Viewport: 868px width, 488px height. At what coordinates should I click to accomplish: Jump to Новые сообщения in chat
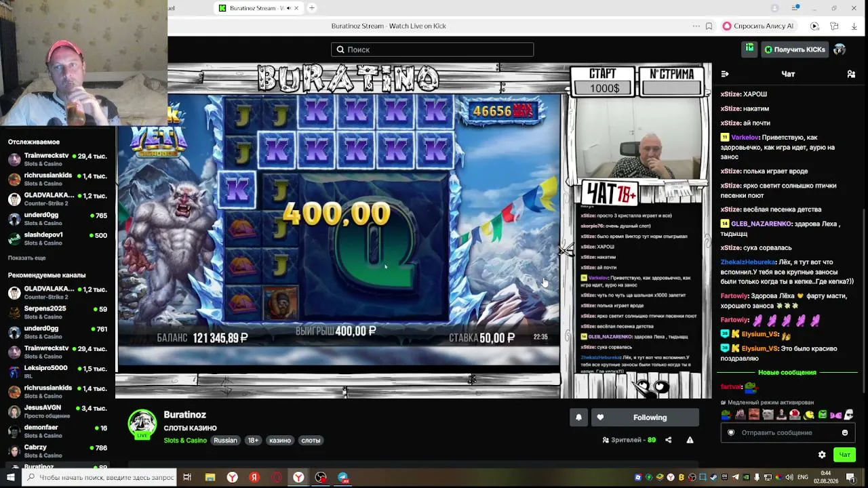(x=787, y=372)
